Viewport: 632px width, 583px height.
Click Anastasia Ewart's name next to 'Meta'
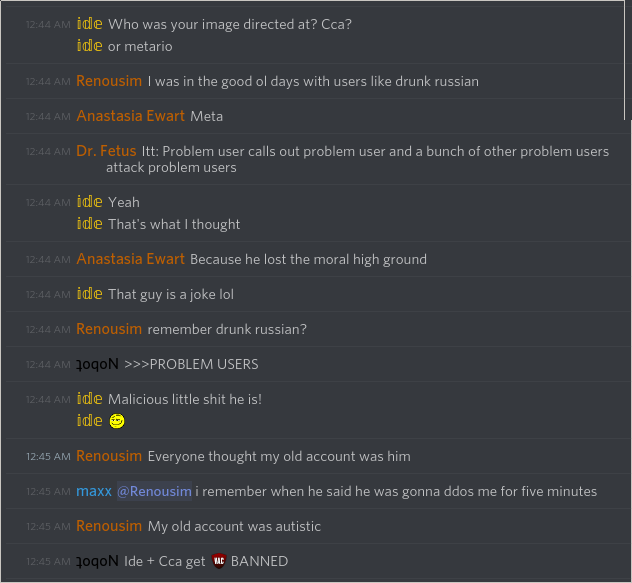[130, 116]
